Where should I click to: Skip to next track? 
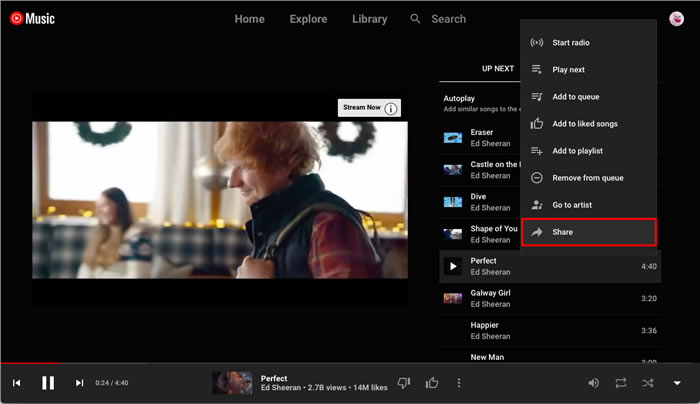coord(79,383)
